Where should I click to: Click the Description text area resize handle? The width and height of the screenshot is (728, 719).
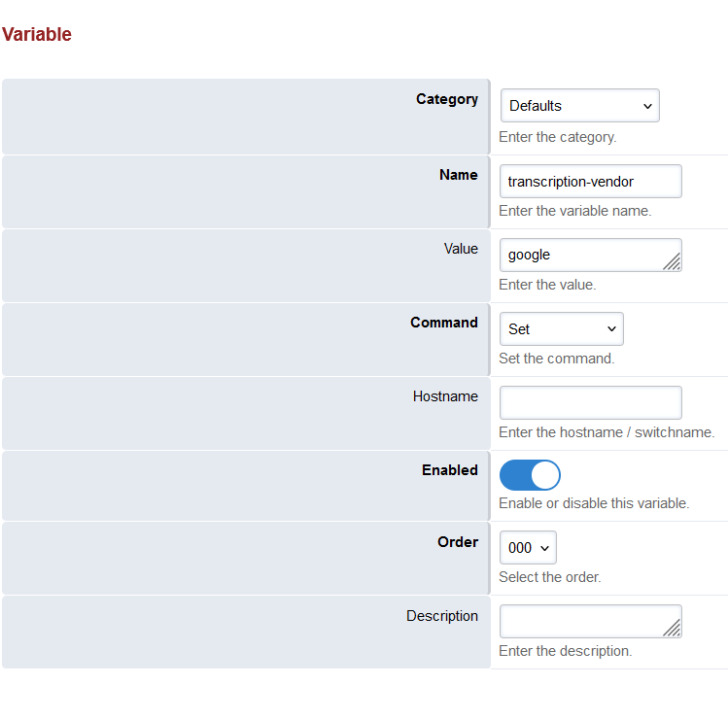pos(672,629)
